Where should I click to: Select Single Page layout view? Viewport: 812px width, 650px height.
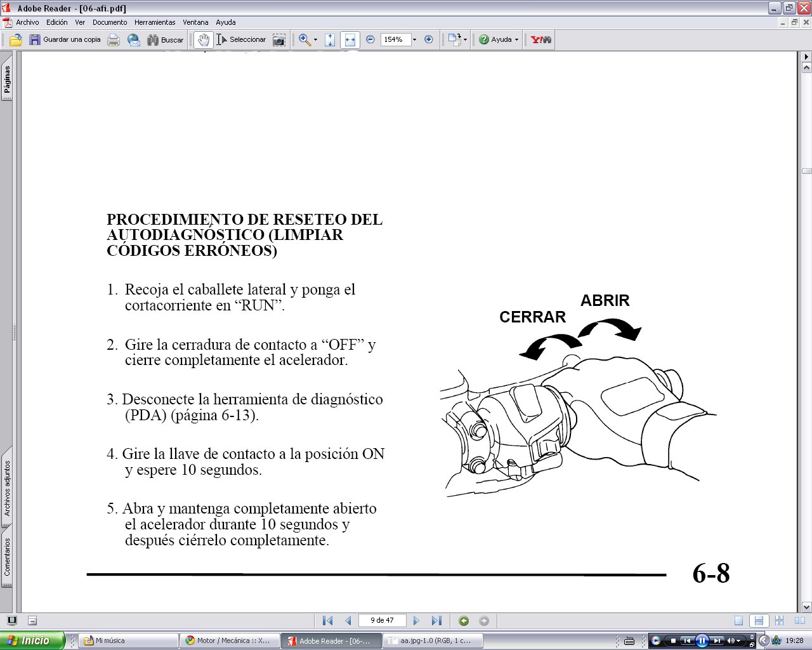(738, 621)
